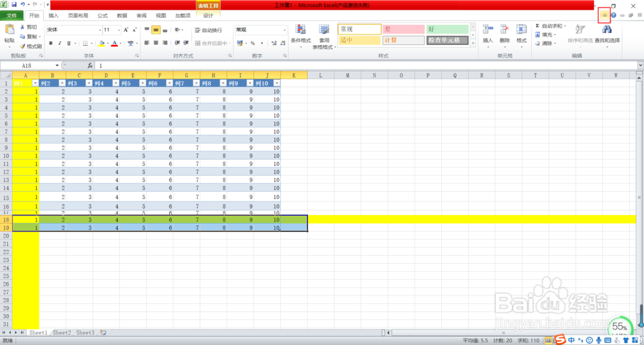Click the formula bar input field
Viewport: 644px width, 345px height.
tap(367, 66)
